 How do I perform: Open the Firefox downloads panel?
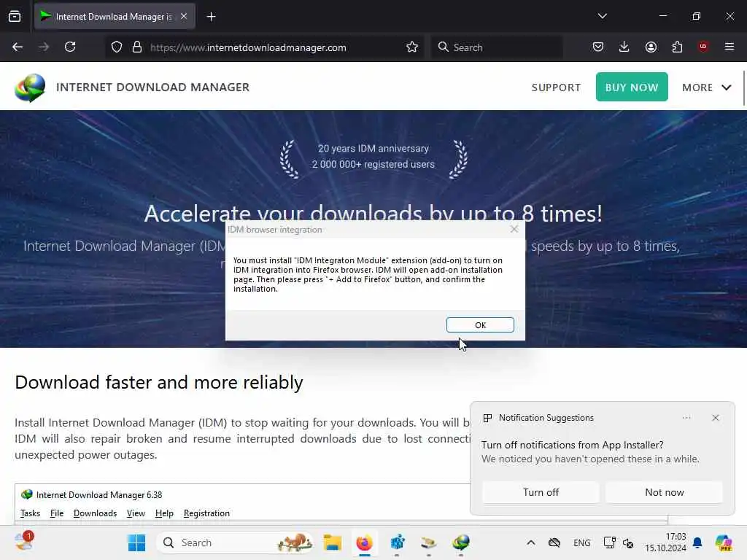pyautogui.click(x=624, y=47)
